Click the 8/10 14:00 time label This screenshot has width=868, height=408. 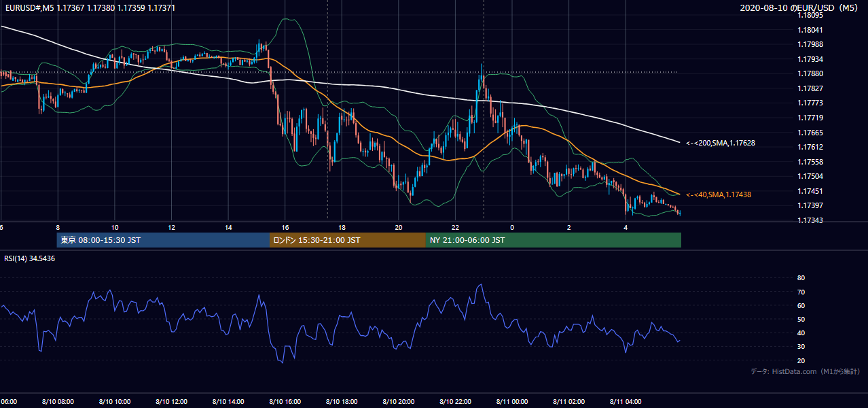[228, 402]
